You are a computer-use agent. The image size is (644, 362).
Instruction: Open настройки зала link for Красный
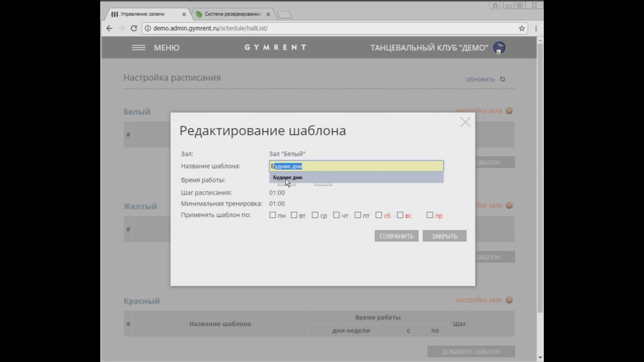[x=478, y=300]
